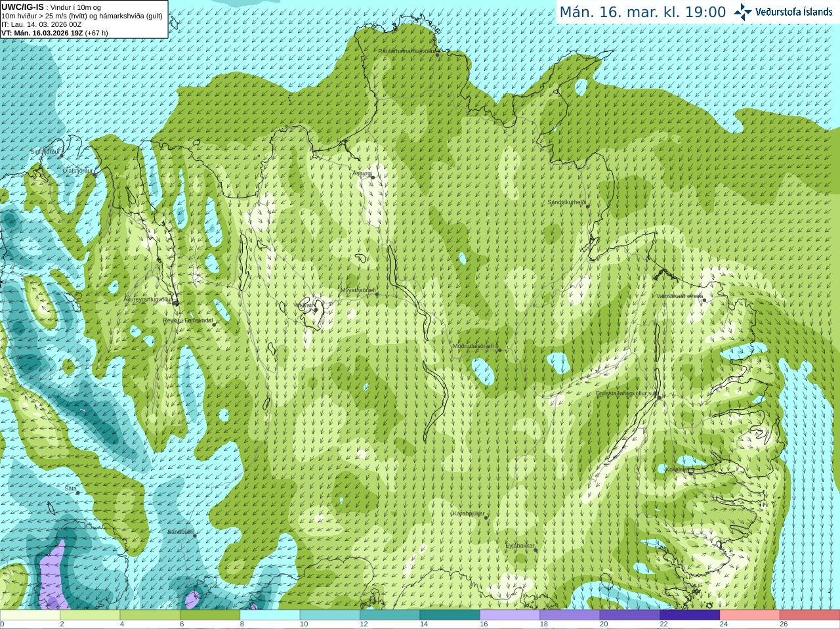Click the Vatnsskarð eystra station label
The width and height of the screenshot is (840, 629).
tap(680, 296)
